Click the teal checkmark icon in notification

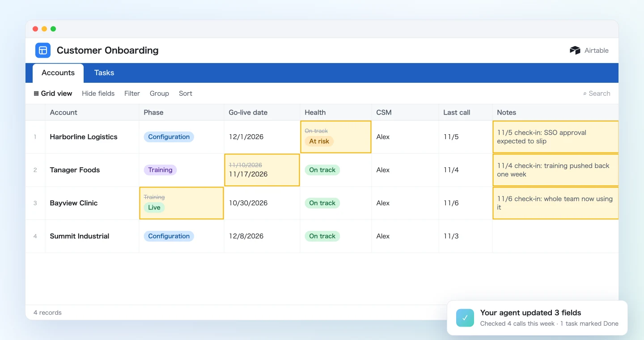[465, 318]
